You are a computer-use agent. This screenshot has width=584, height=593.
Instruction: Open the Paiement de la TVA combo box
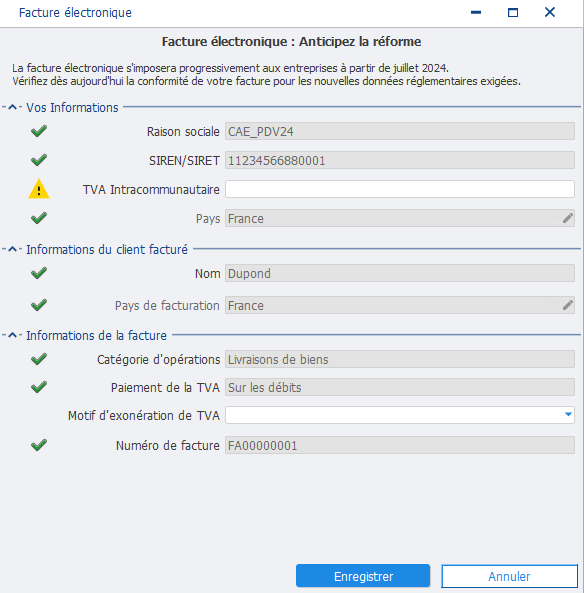coord(400,387)
